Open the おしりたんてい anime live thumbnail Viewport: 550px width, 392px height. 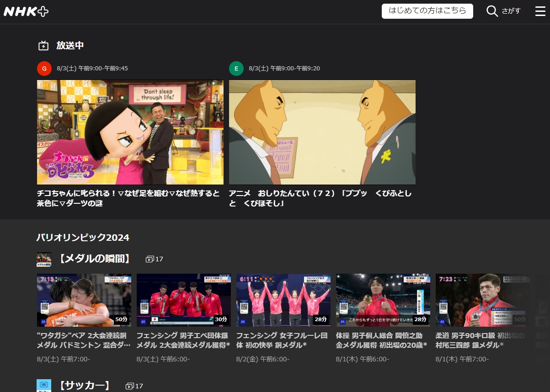point(322,132)
